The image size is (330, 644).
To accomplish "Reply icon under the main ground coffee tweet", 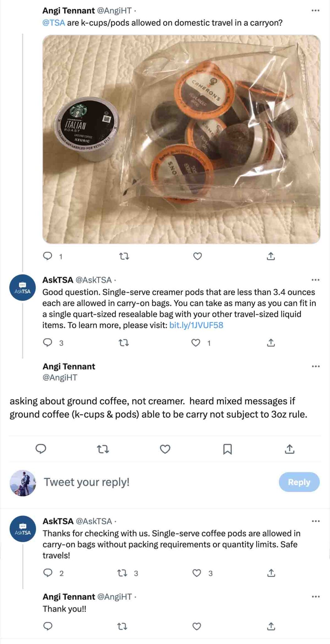I will pyautogui.click(x=41, y=449).
